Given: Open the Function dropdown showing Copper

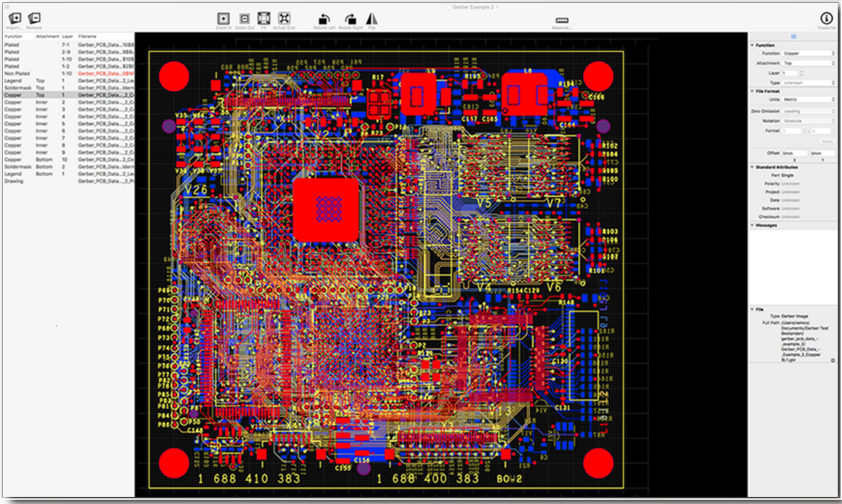Looking at the screenshot, I should click(x=809, y=53).
